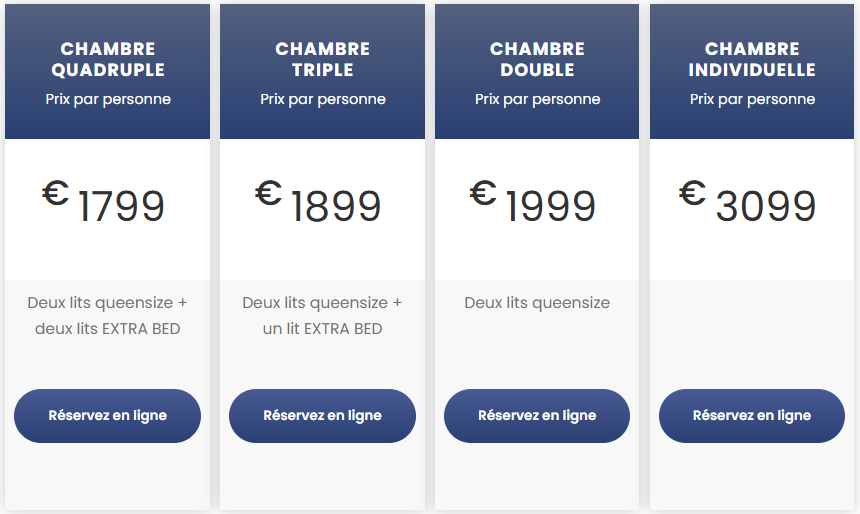The height and width of the screenshot is (514, 860).
Task: Select the Chambre Triple heading
Action: [323, 59]
